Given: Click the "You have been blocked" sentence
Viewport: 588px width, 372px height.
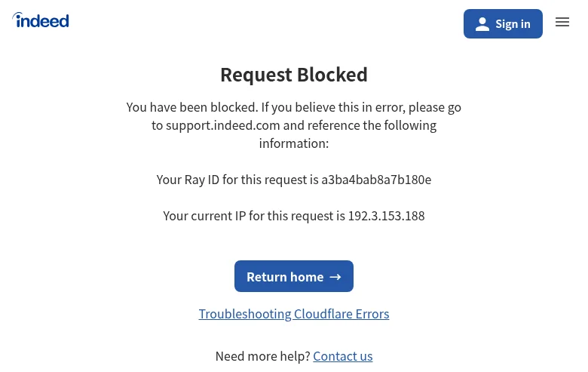Looking at the screenshot, I should click(192, 107).
